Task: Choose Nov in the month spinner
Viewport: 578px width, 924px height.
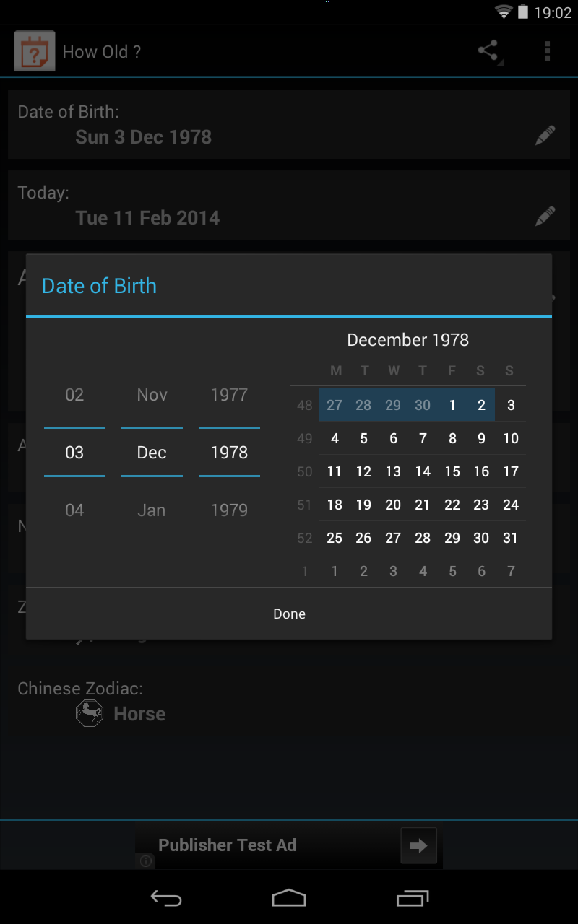Action: click(x=152, y=395)
